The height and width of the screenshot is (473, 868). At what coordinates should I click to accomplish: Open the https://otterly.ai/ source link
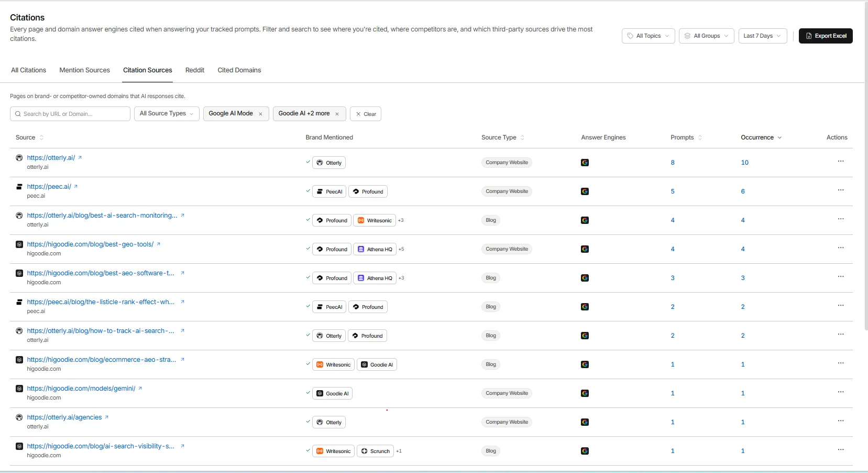pyautogui.click(x=51, y=157)
